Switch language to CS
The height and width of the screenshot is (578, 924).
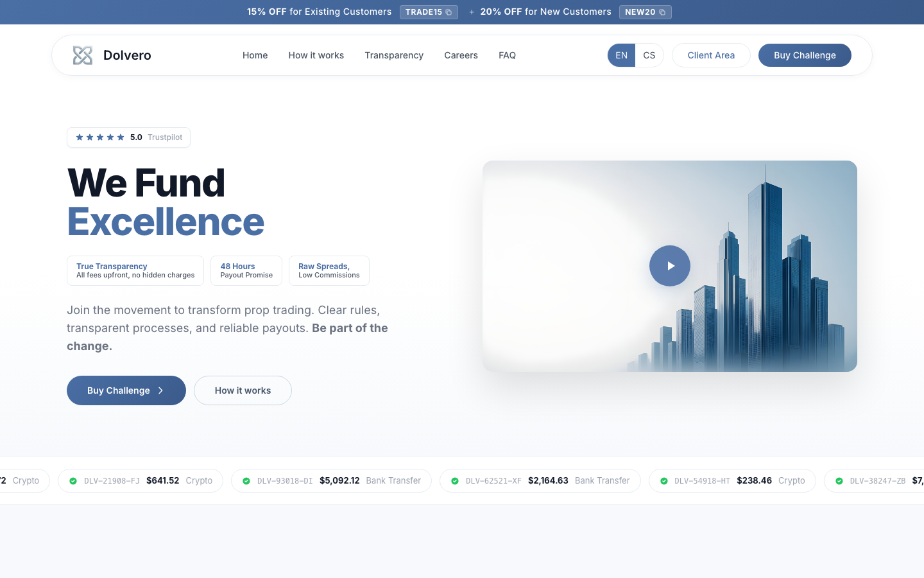pyautogui.click(x=649, y=55)
